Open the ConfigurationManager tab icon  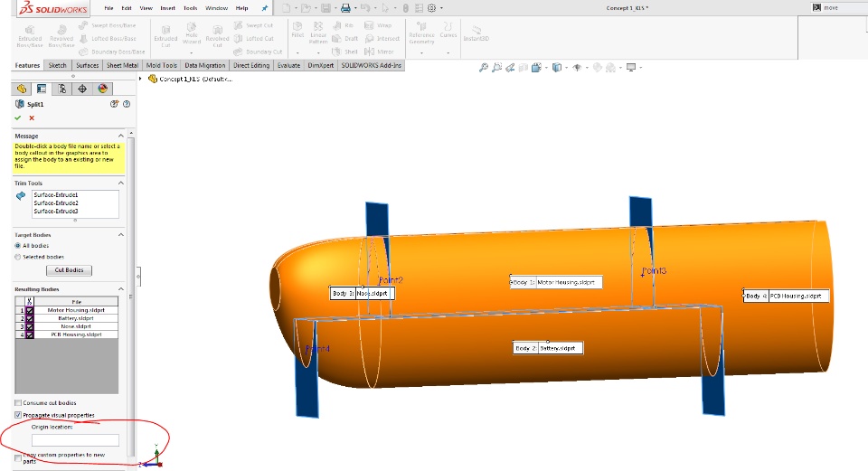point(61,89)
